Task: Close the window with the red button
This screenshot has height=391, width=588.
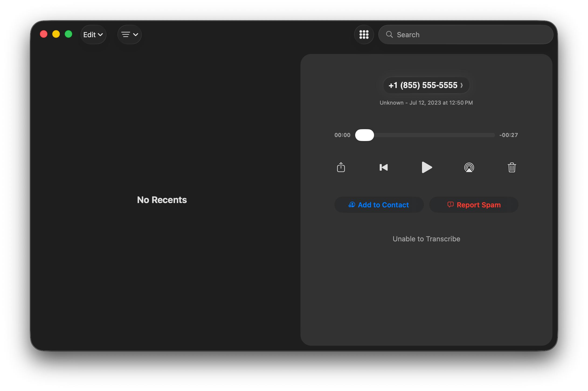Action: tap(44, 34)
